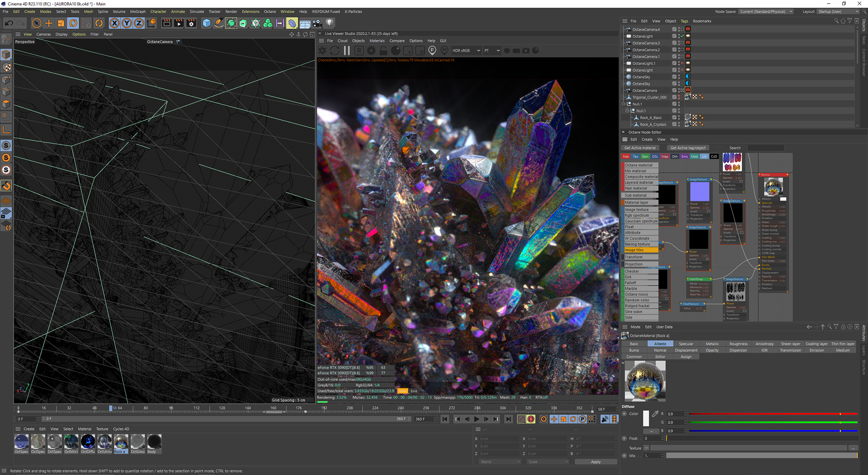This screenshot has height=475, width=868.
Task: Enable the diffuse Color radio button
Action: tap(624, 414)
